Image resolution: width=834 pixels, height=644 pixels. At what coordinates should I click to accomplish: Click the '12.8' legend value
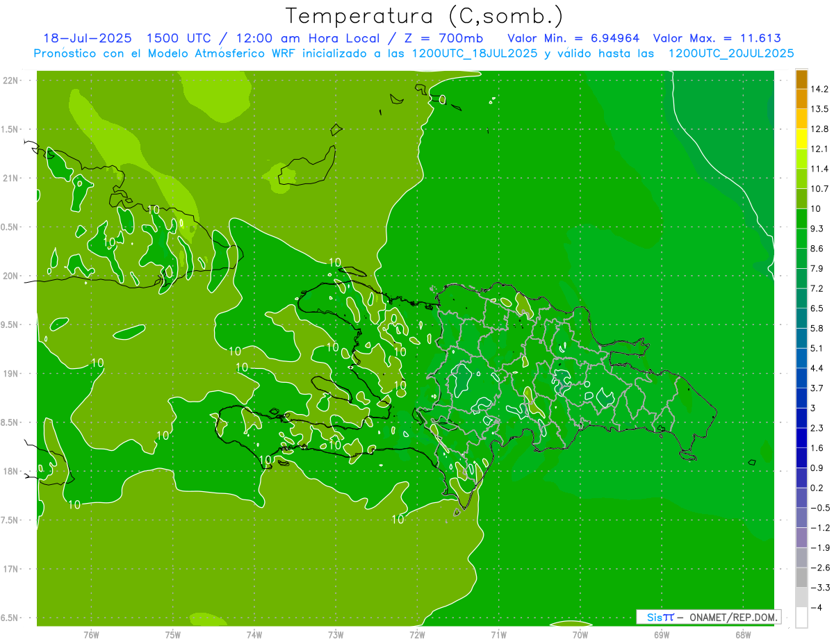point(820,129)
